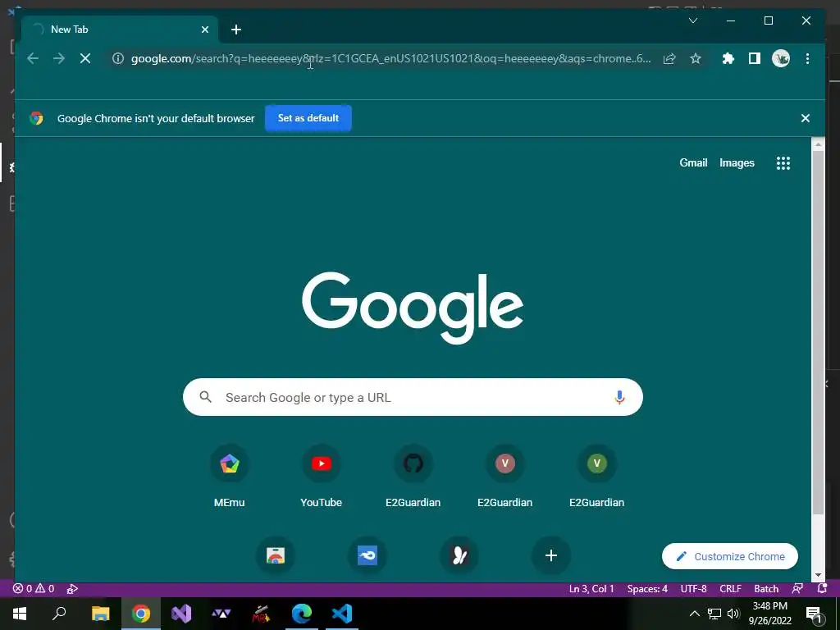Click Customize Chrome button
This screenshot has height=630, width=840.
tap(729, 557)
